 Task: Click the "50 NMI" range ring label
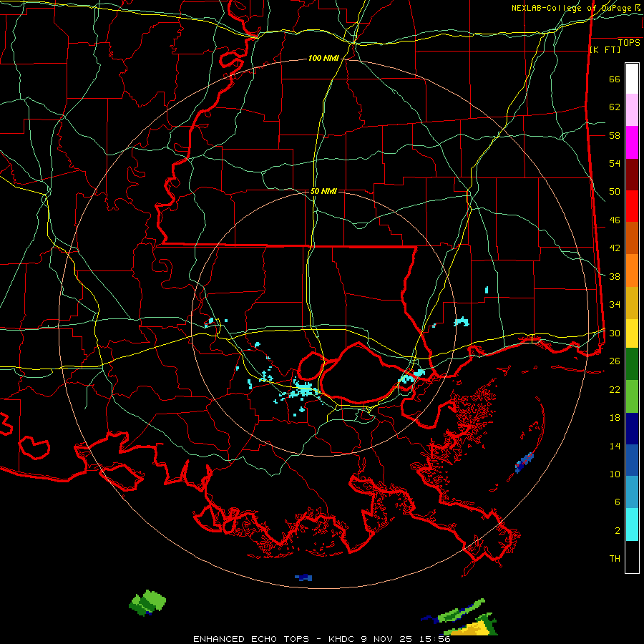point(323,191)
